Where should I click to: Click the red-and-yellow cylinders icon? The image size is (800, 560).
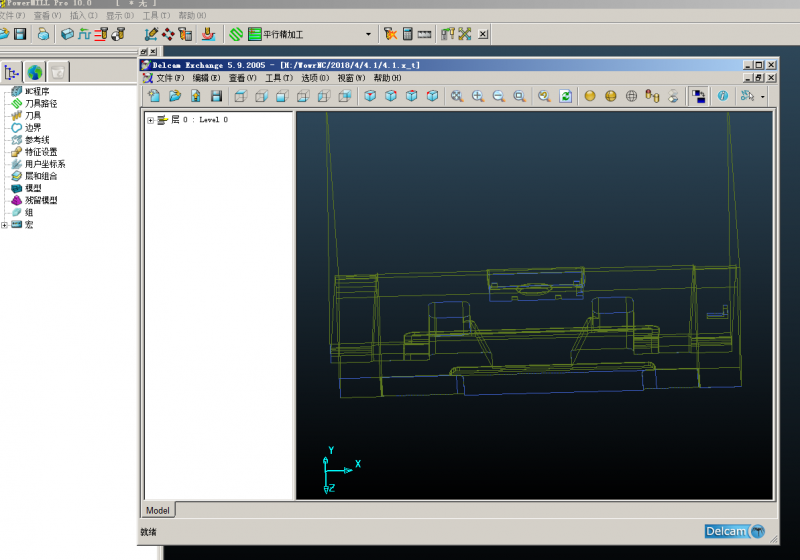click(652, 96)
